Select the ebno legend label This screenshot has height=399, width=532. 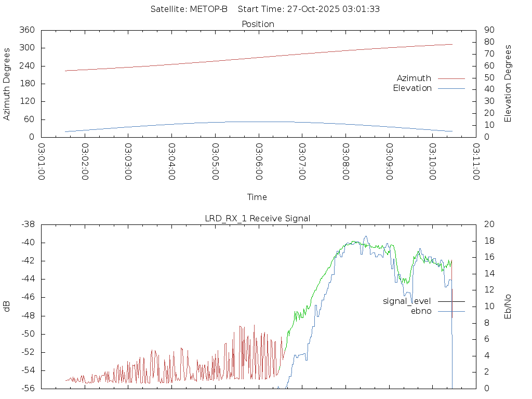click(421, 311)
